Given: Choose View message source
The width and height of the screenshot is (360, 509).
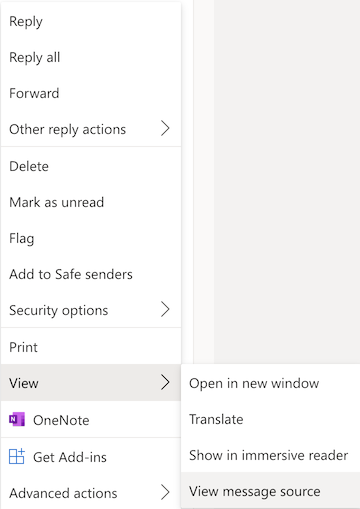Looking at the screenshot, I should 270,491.
